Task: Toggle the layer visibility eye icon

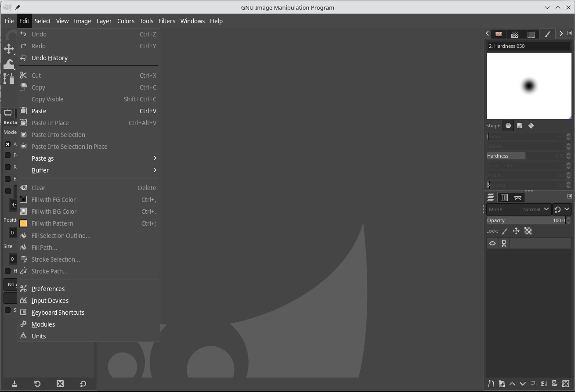Action: 492,243
